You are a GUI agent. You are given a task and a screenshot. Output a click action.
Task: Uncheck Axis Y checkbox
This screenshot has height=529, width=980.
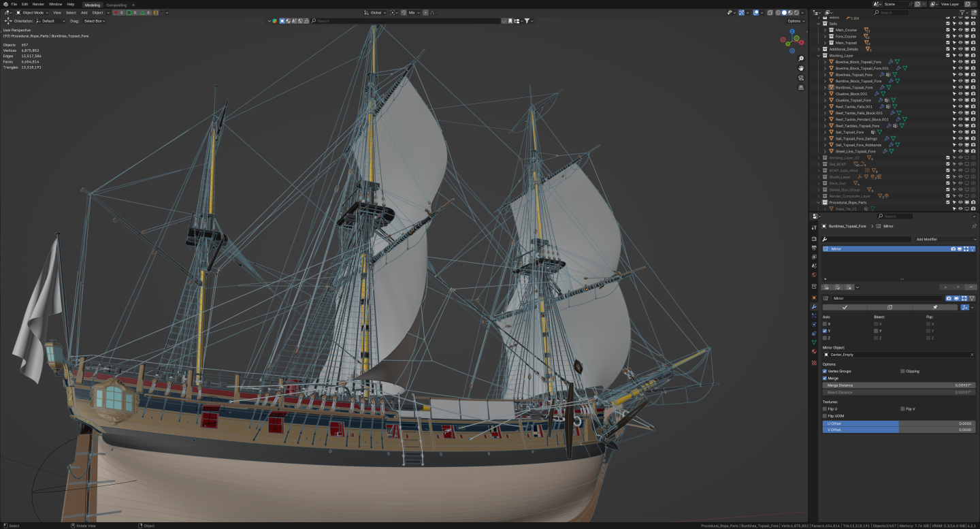(x=825, y=331)
